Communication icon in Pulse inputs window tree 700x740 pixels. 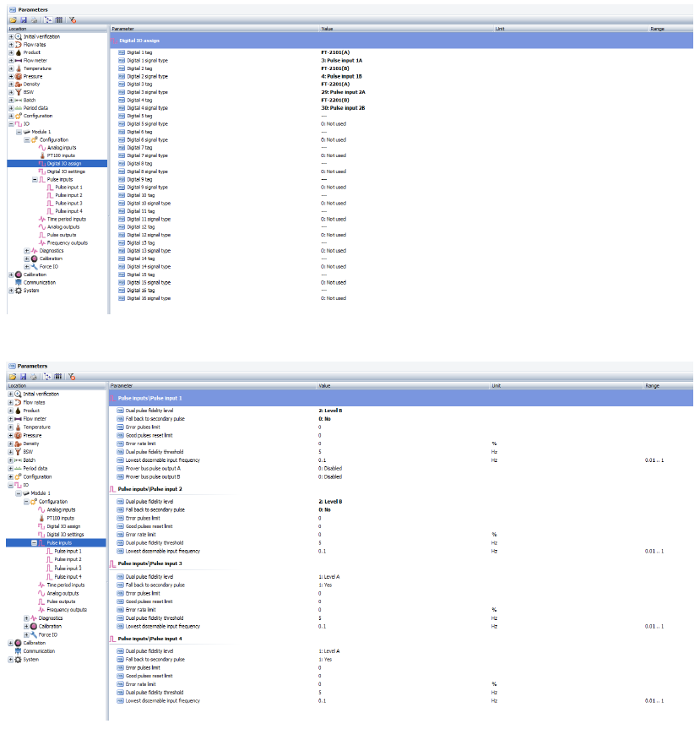point(18,650)
